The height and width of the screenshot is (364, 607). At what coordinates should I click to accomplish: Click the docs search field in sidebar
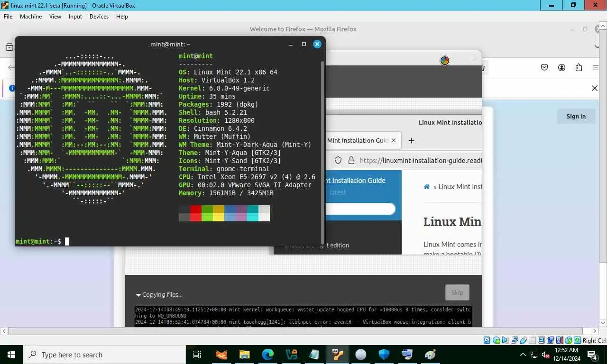(x=360, y=209)
